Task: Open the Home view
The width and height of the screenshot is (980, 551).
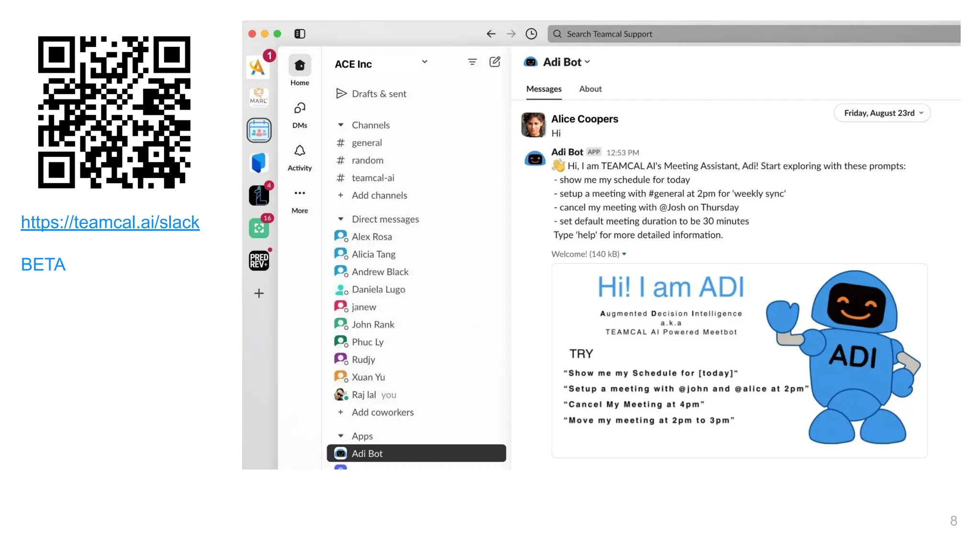Action: pos(300,71)
